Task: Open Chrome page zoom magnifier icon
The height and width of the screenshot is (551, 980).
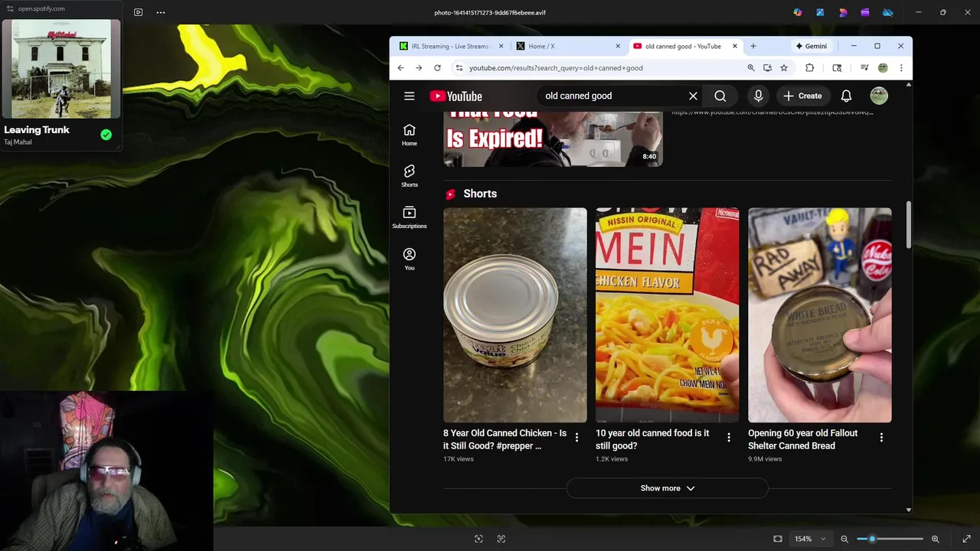Action: [751, 68]
